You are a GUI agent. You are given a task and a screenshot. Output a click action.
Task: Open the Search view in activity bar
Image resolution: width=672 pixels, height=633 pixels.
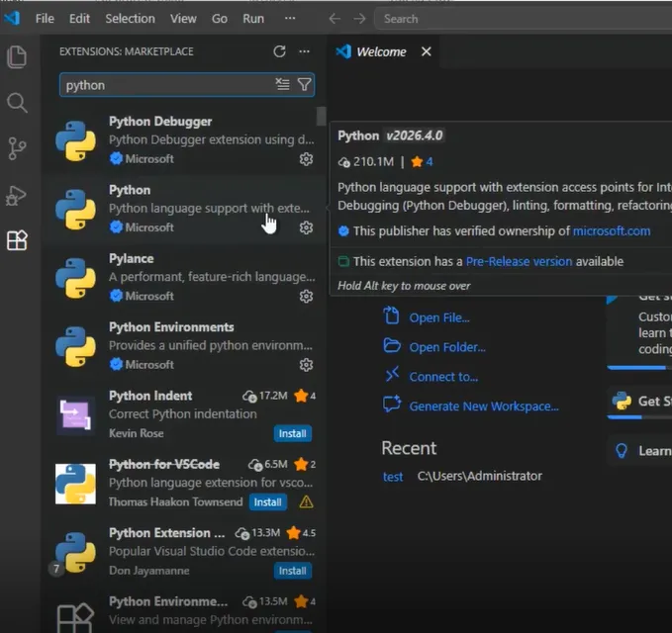pos(17,103)
